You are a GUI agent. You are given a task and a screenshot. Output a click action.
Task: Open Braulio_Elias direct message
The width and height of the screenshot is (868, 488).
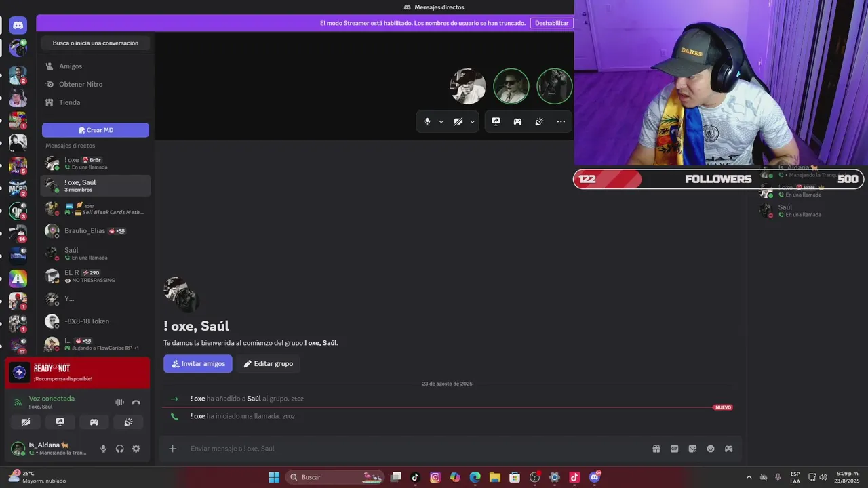tap(96, 231)
